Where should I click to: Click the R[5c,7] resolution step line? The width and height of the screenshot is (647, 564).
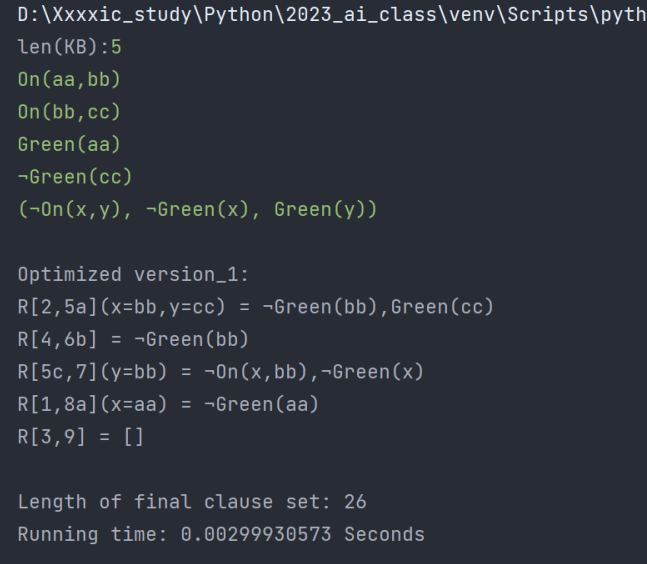point(220,372)
